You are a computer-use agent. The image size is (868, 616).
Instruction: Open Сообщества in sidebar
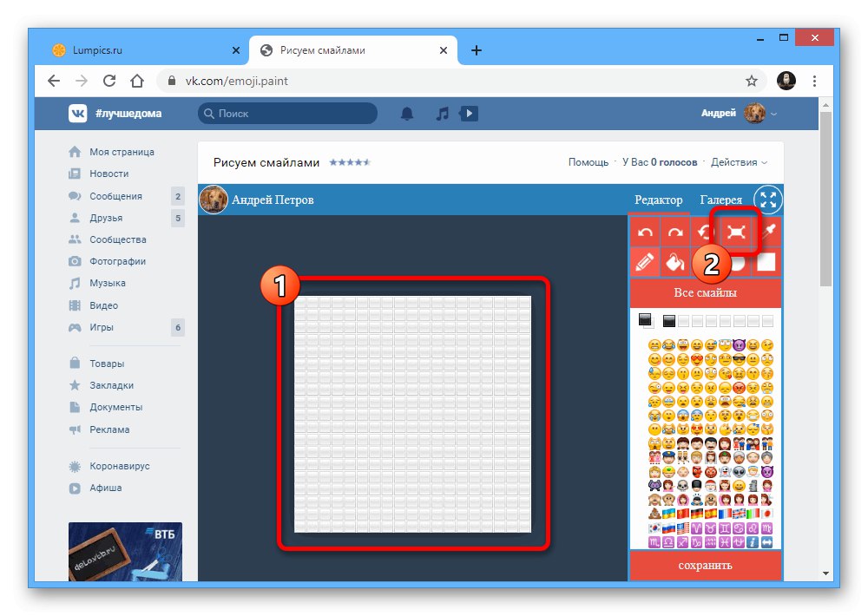coord(118,239)
